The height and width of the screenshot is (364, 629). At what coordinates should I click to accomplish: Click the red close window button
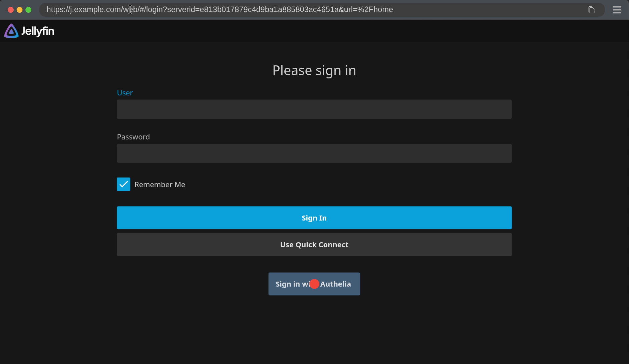[11, 10]
